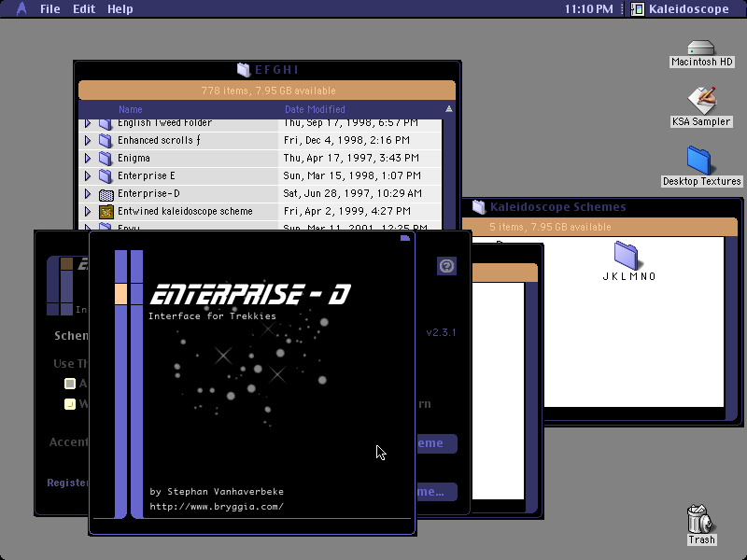Click the folder icon in EFGHI title bar

click(244, 70)
